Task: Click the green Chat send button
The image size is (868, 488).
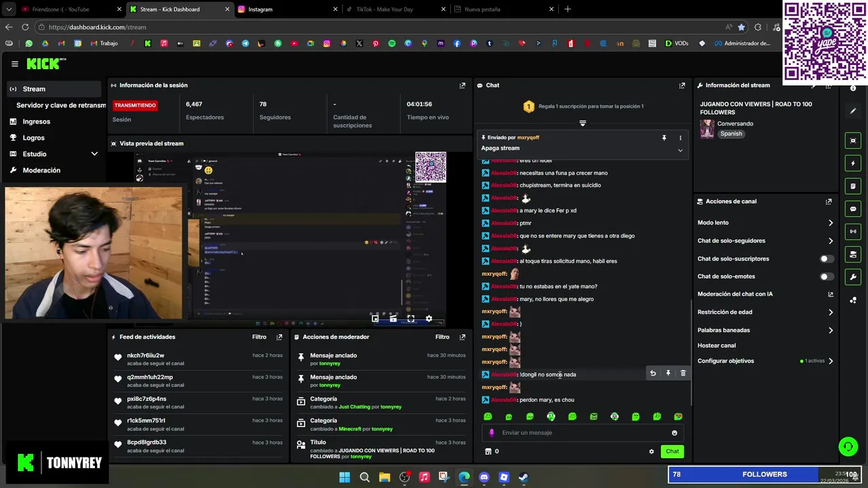Action: [672, 451]
